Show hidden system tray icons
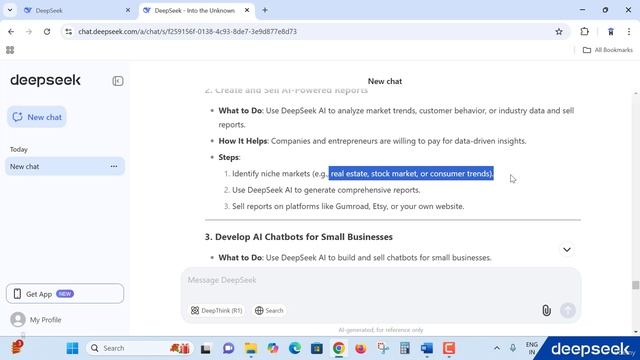 (497, 348)
